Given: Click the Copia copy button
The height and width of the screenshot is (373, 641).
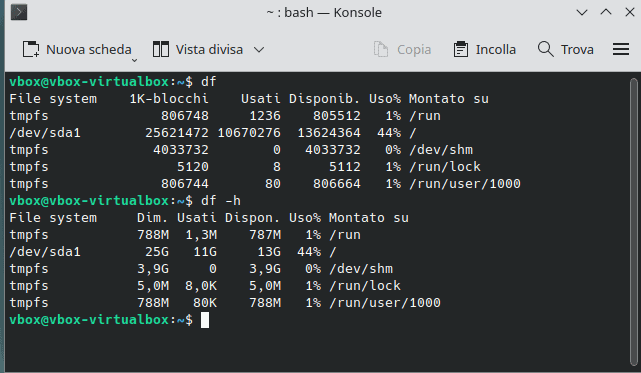Looking at the screenshot, I should 402,49.
